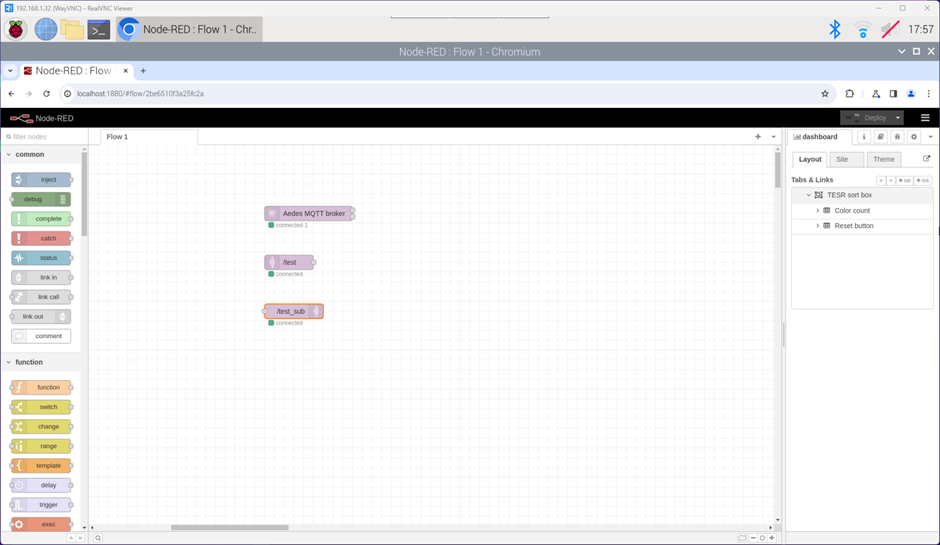Launch Terminal from the taskbar
The height and width of the screenshot is (545, 940).
point(98,30)
